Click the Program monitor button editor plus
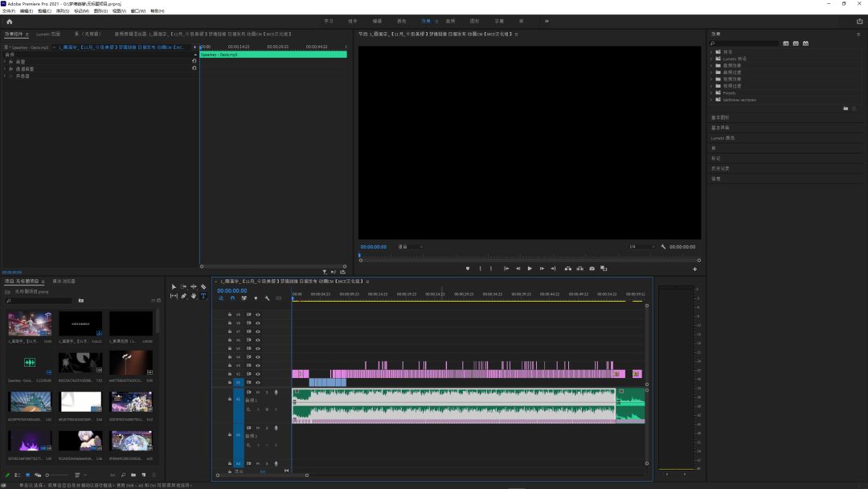This screenshot has width=868, height=489. click(694, 269)
